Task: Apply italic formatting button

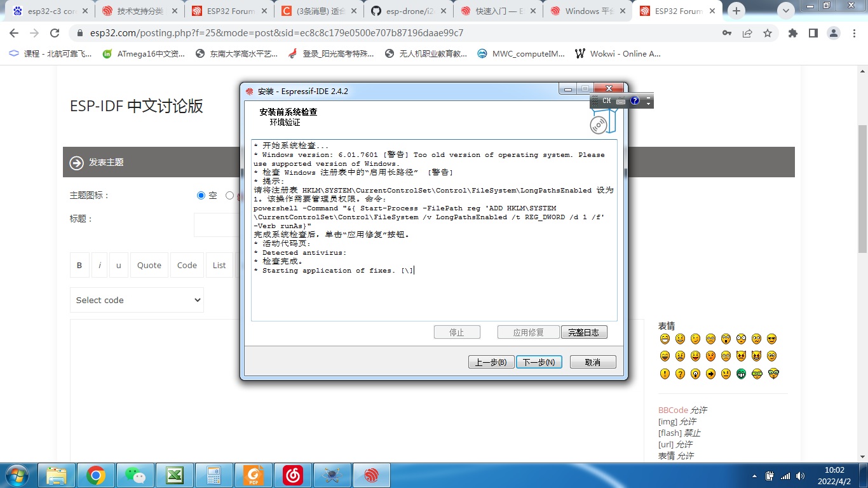Action: click(99, 265)
